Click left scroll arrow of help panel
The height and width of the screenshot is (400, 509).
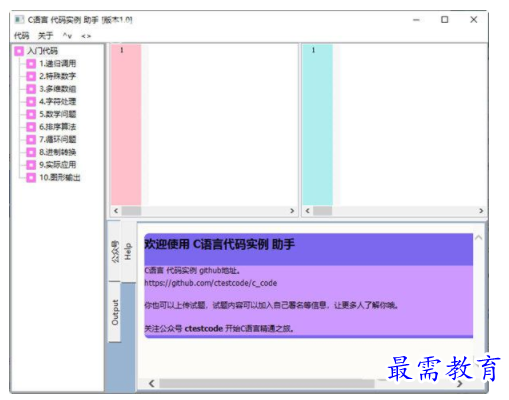tap(152, 383)
